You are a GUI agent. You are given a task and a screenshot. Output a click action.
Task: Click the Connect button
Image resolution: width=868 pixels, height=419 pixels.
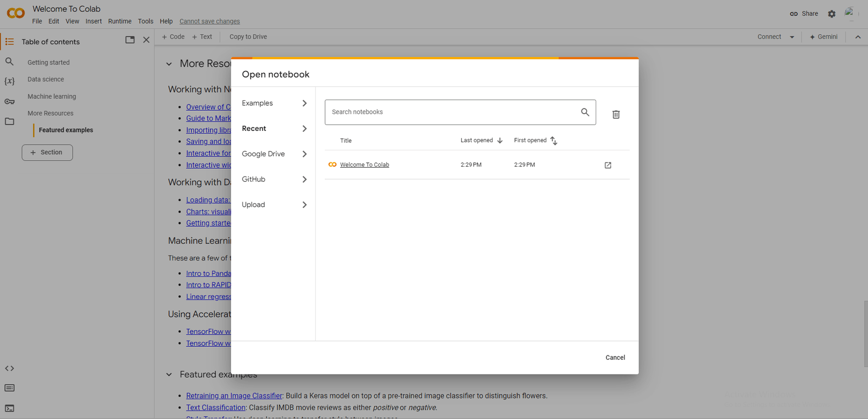(x=769, y=37)
